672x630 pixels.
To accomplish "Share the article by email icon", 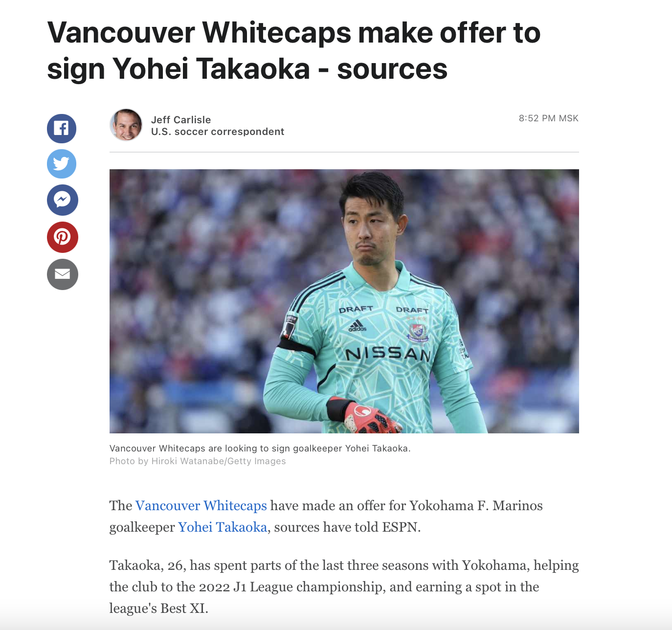I will 63,274.
